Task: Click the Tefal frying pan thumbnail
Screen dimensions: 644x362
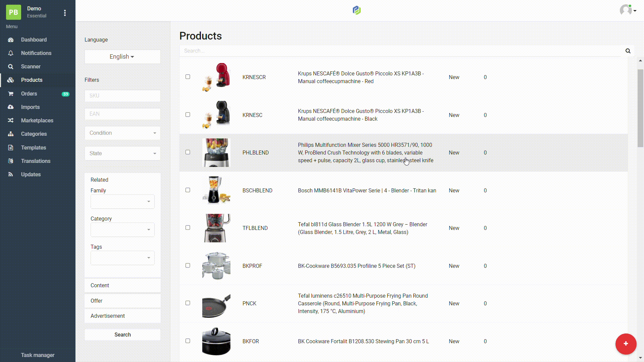Action: pyautogui.click(x=216, y=304)
